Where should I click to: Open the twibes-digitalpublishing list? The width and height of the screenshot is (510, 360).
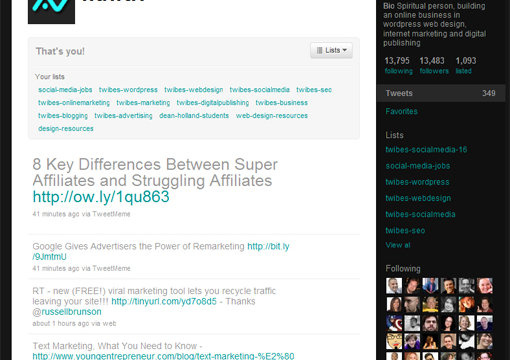point(213,103)
